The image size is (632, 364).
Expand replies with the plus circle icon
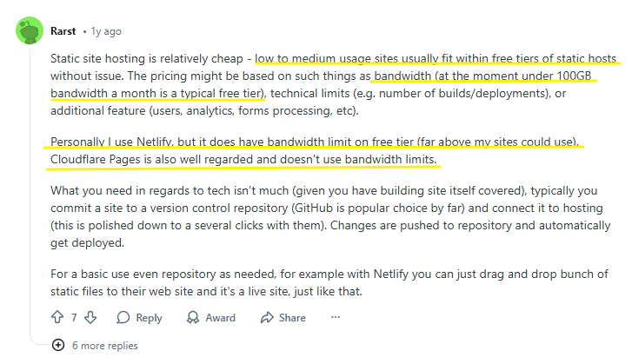pos(58,345)
